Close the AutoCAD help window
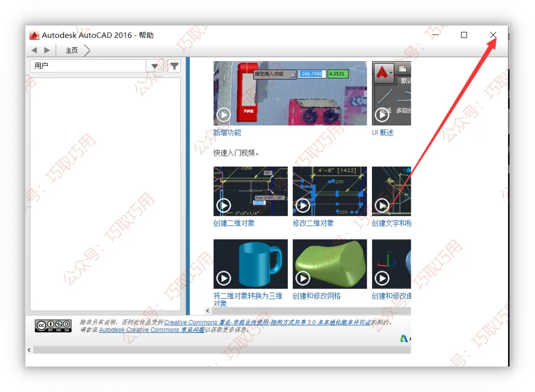The width and height of the screenshot is (535, 392). tap(493, 35)
